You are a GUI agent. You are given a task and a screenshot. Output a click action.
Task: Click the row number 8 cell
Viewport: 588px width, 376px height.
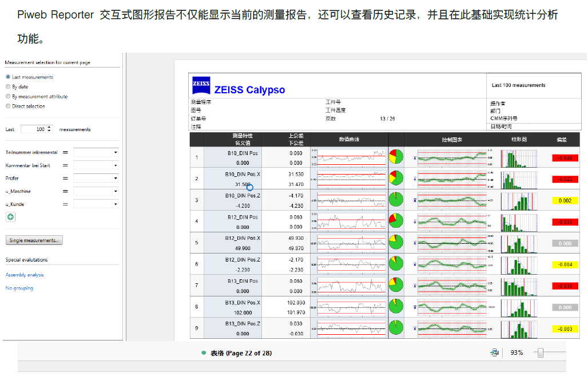[197, 307]
